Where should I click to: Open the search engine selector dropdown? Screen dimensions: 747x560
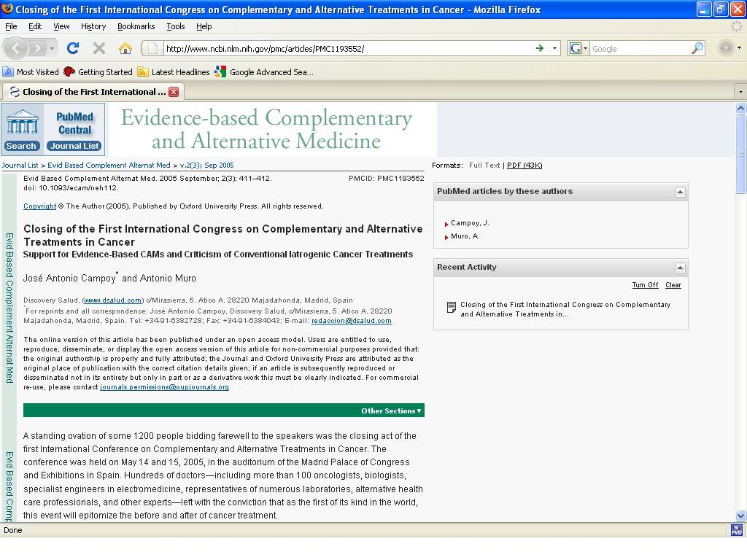(x=586, y=49)
